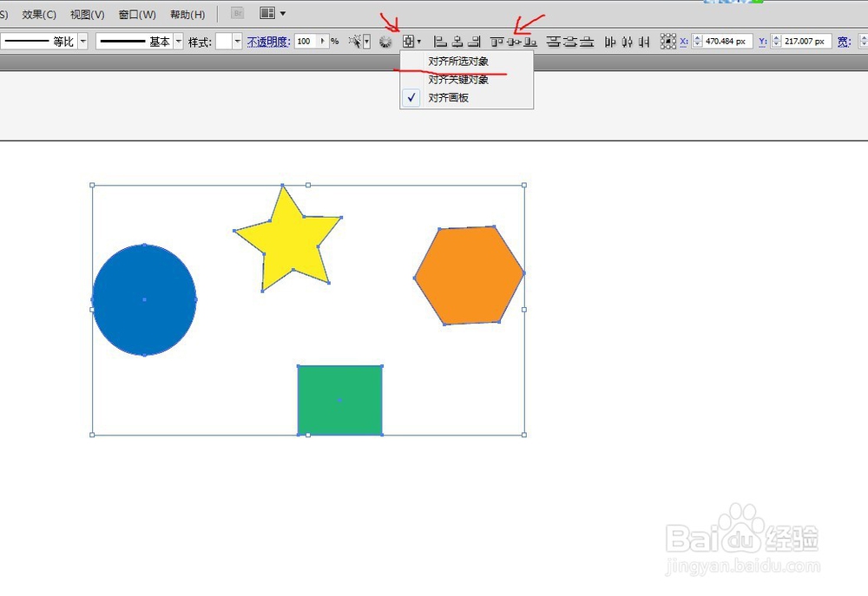The image size is (868, 596).
Task: Click the opacity value field showing 100
Action: [306, 41]
